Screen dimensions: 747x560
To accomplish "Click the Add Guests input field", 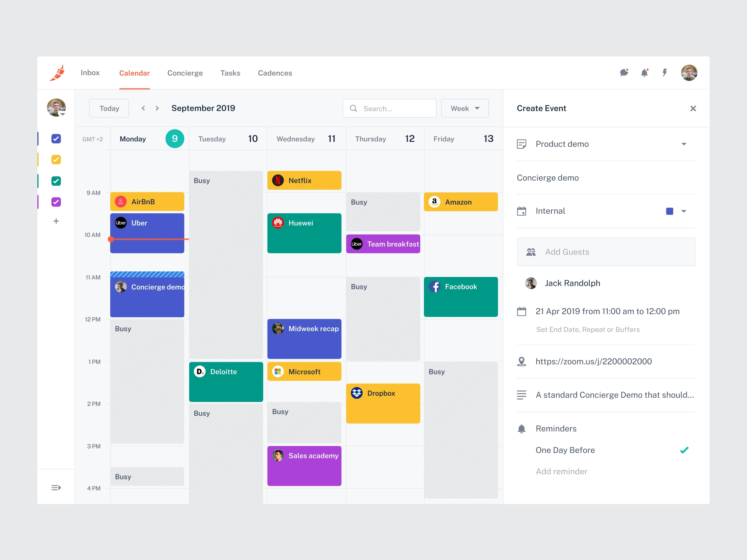I will (606, 252).
